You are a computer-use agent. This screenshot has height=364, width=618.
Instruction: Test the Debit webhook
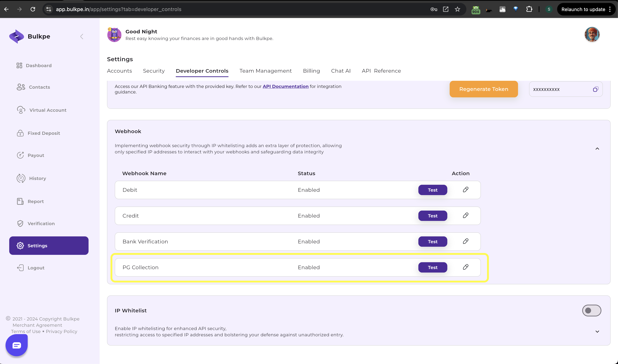tap(433, 190)
